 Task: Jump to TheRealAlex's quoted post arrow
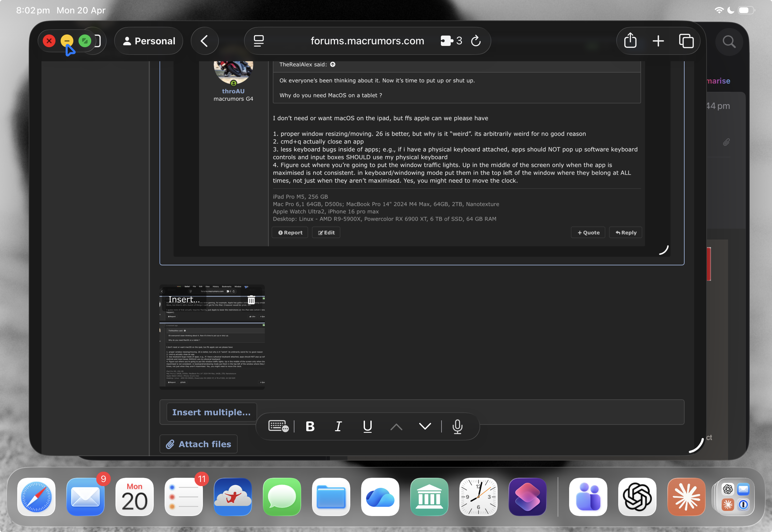pos(333,64)
